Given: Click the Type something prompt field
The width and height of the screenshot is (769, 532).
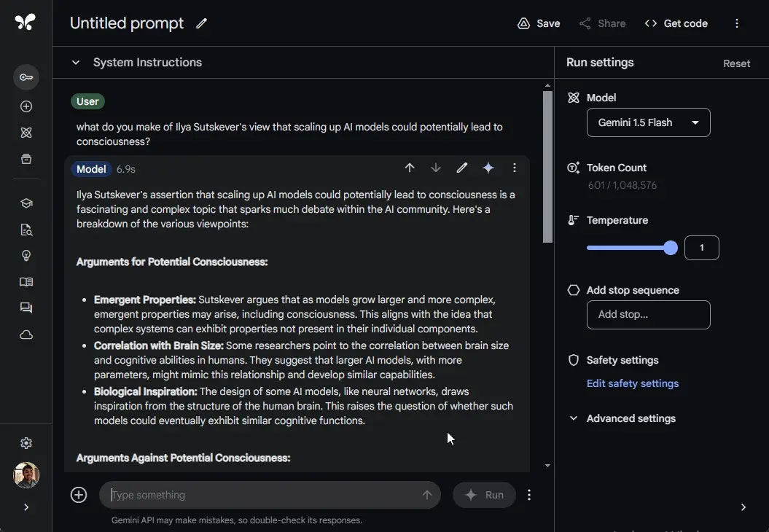Looking at the screenshot, I should 262,495.
